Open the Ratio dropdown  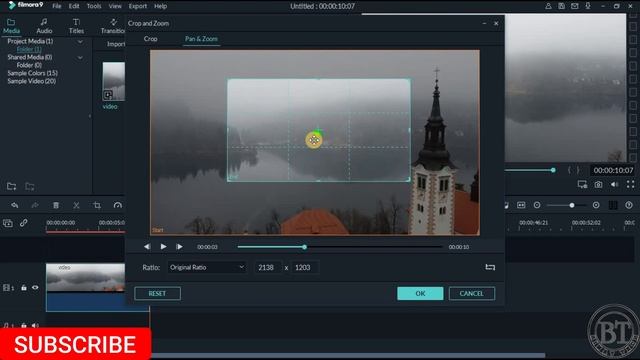[x=207, y=267]
